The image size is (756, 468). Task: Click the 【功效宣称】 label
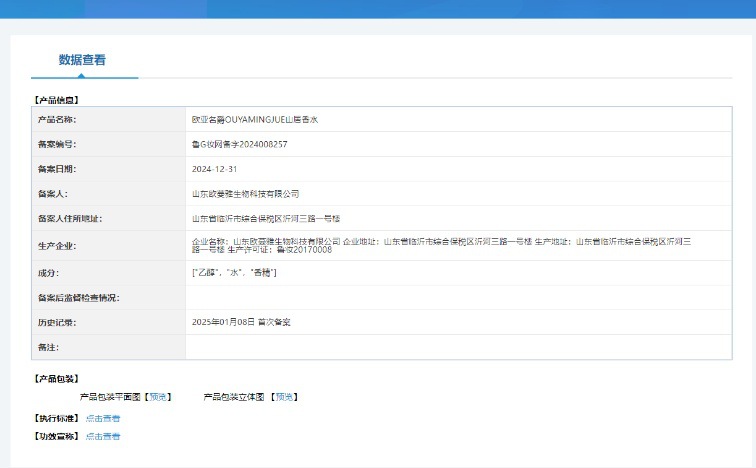pos(56,437)
